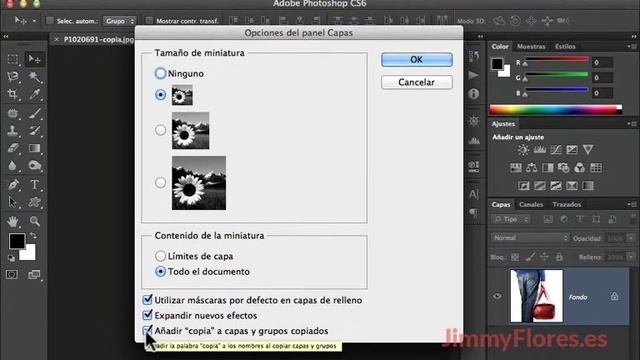Viewport: 640px width, 360px height.
Task: Select the Eraser tool
Action: 13,148
